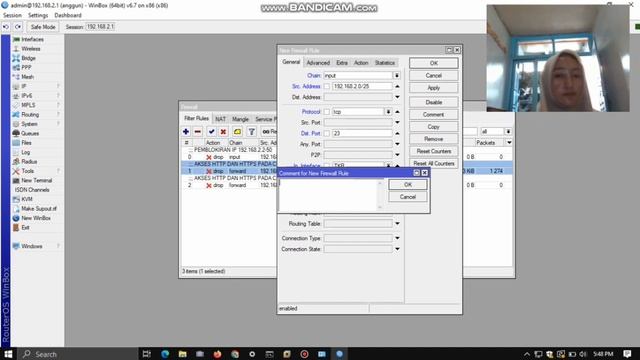Toggle the Dst. Port invert checkbox

pyautogui.click(x=327, y=133)
